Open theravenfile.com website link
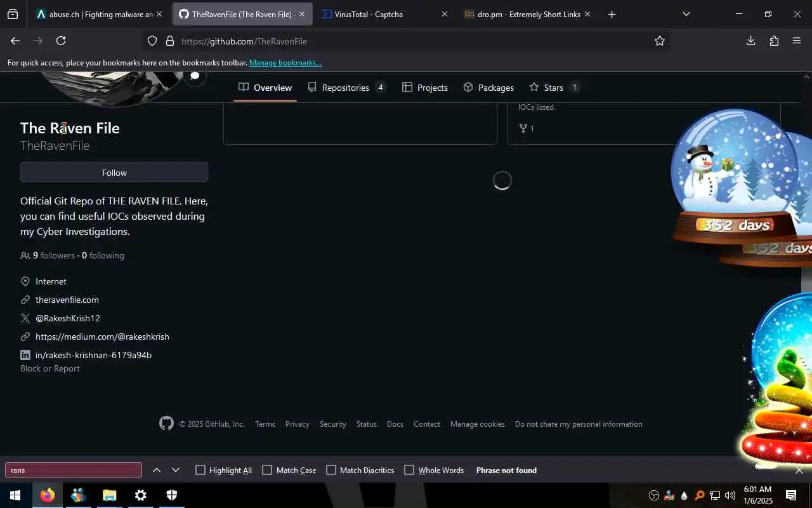Screen dimensions: 812x508 tap(67, 300)
